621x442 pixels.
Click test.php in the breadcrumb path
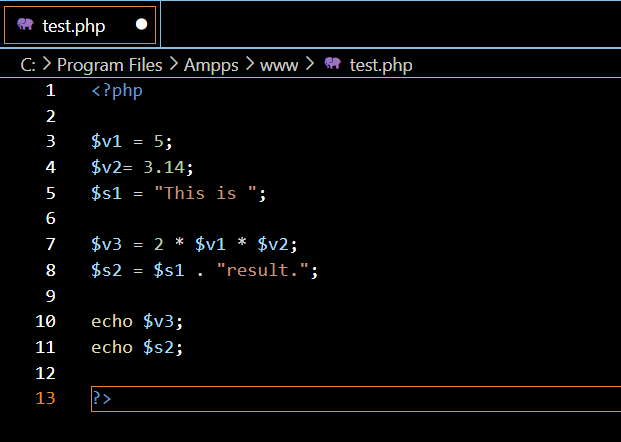tap(381, 65)
